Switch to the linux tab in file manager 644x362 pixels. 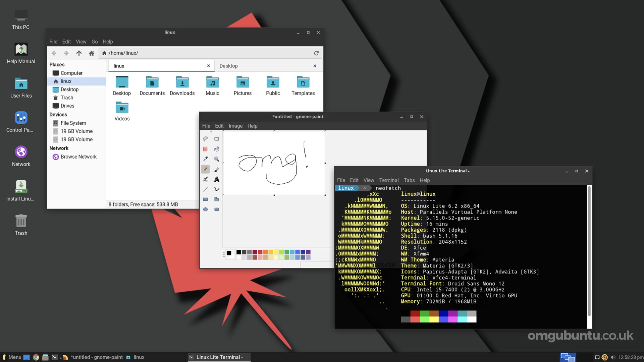[x=159, y=65]
